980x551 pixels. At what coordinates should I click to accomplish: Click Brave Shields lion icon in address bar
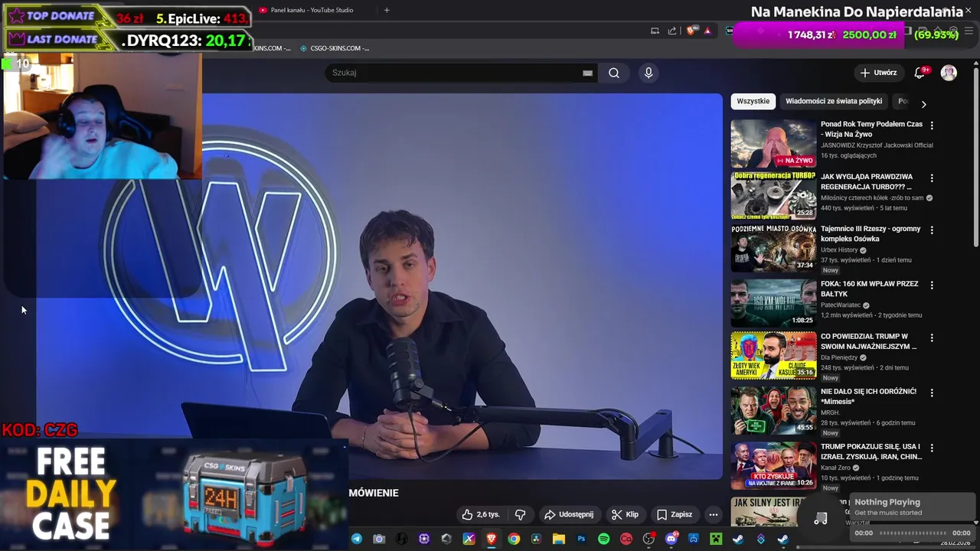pyautogui.click(x=691, y=31)
